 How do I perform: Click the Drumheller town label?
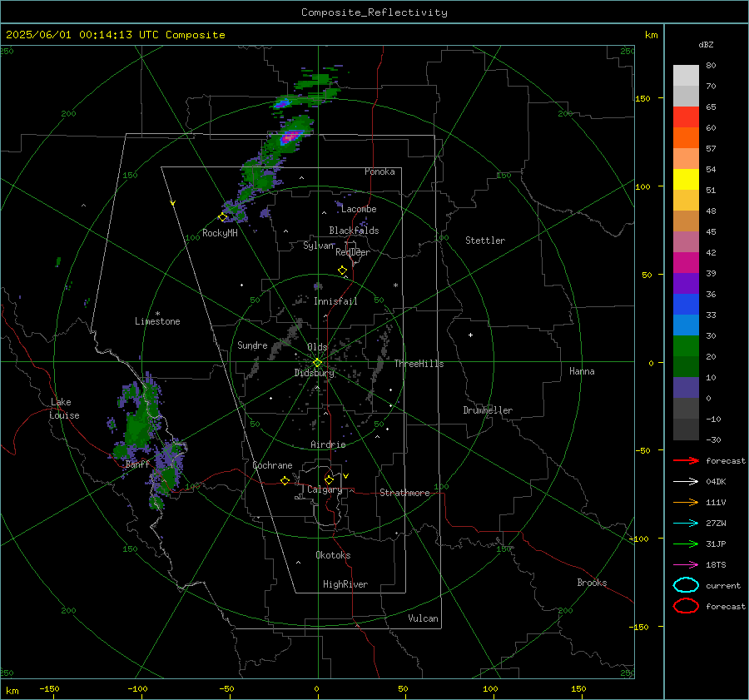tap(488, 410)
